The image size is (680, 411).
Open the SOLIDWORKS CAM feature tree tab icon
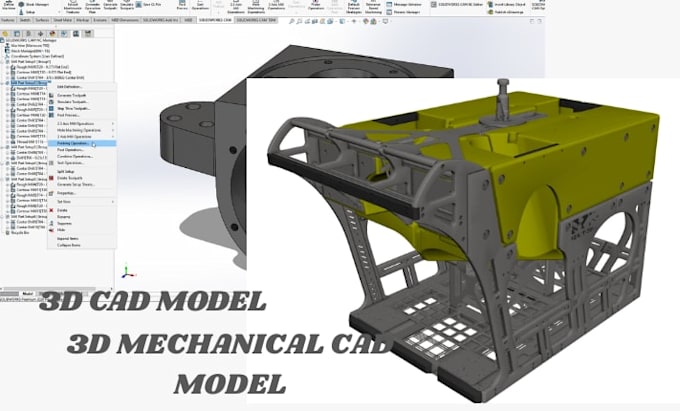pyautogui.click(x=64, y=33)
